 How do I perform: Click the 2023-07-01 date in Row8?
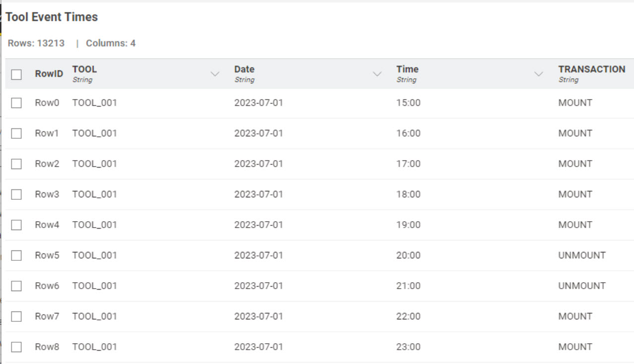[x=258, y=347]
